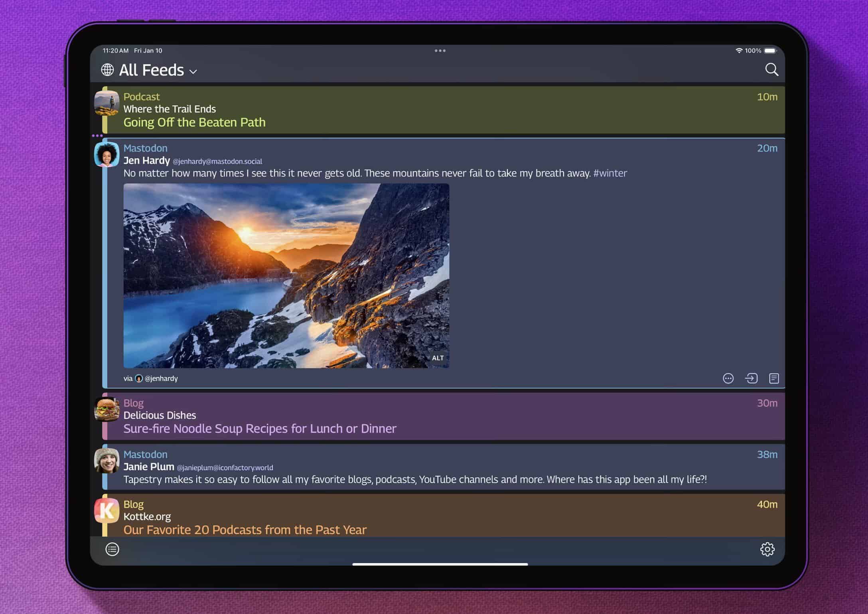Click the 11:20 AM clock
868x614 pixels.
116,51
